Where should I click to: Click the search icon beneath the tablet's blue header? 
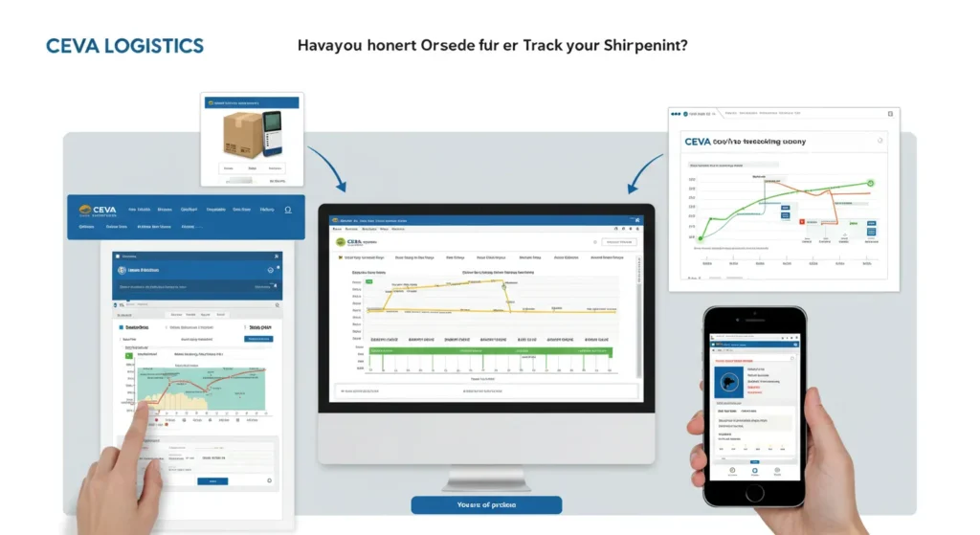[277, 305]
